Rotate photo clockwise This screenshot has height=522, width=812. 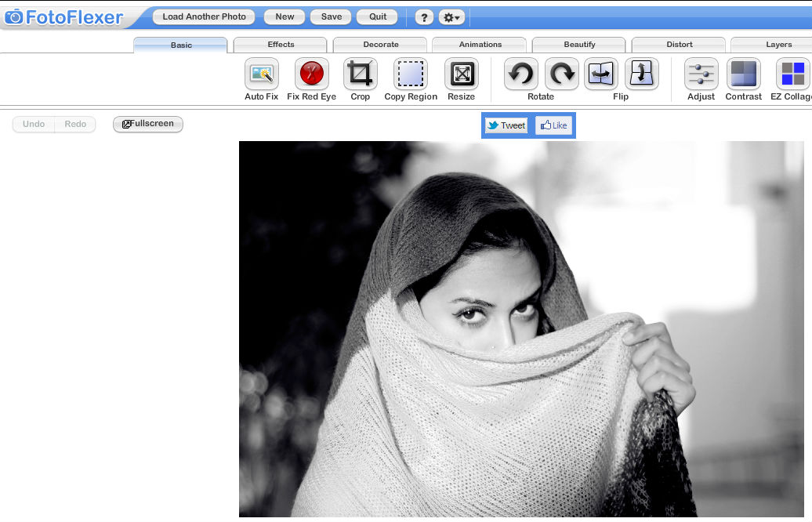click(561, 74)
